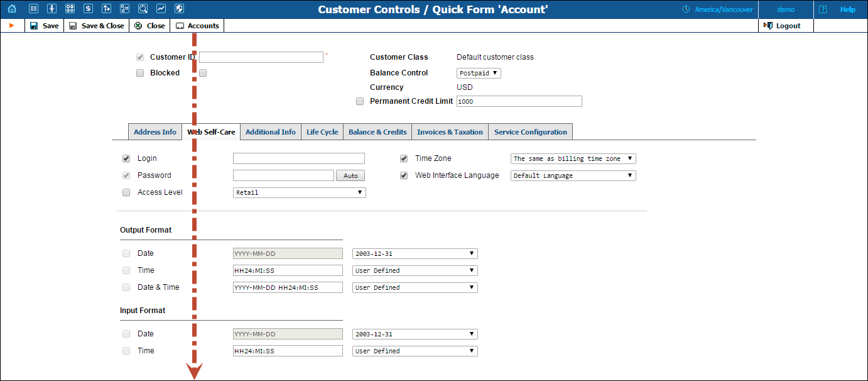Click the demo user link

pos(786,9)
